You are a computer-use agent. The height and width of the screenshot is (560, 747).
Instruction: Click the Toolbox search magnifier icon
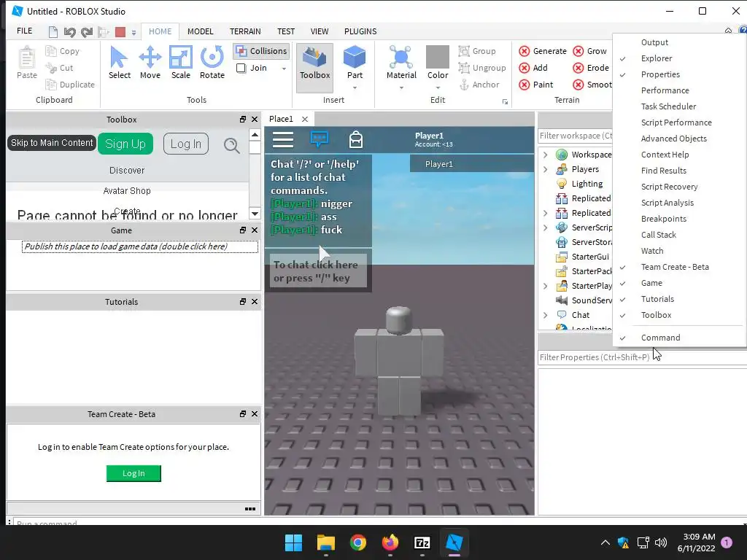[x=231, y=145]
